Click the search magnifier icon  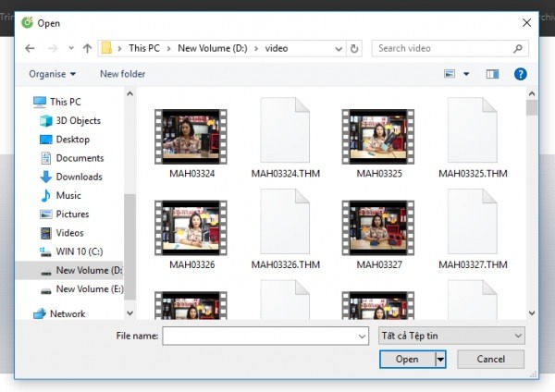tap(518, 48)
